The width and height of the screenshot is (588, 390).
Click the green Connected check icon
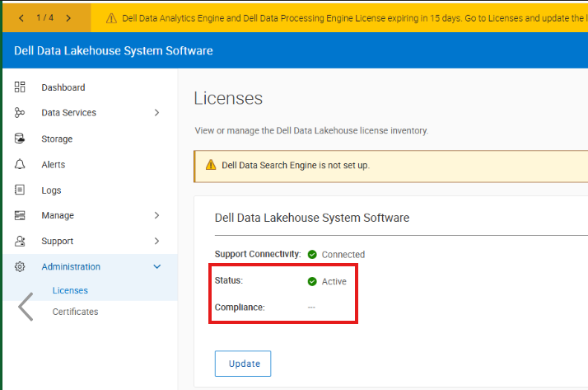click(312, 255)
